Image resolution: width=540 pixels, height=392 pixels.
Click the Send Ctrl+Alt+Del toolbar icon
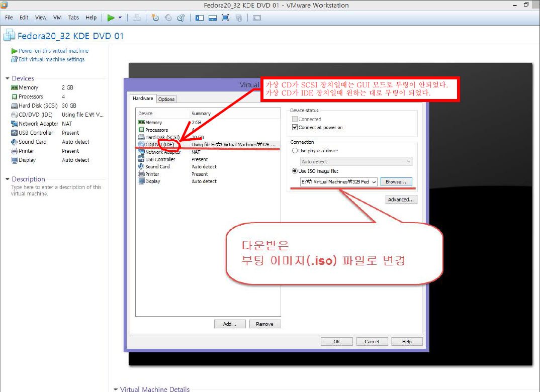coord(137,18)
